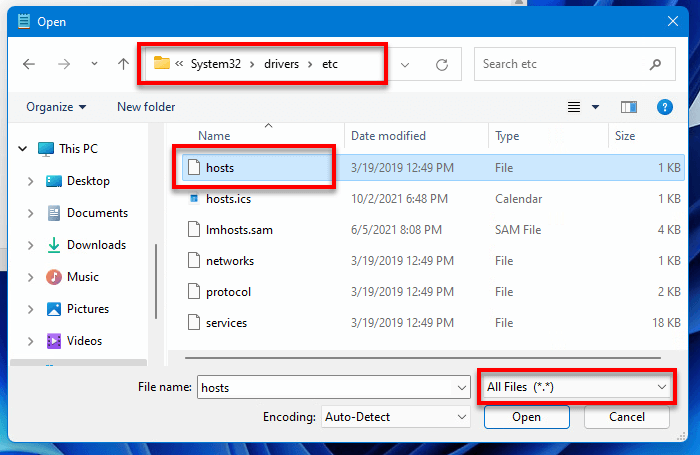This screenshot has width=700, height=455.
Task: Expand the Documents tree node
Action: pyautogui.click(x=30, y=213)
